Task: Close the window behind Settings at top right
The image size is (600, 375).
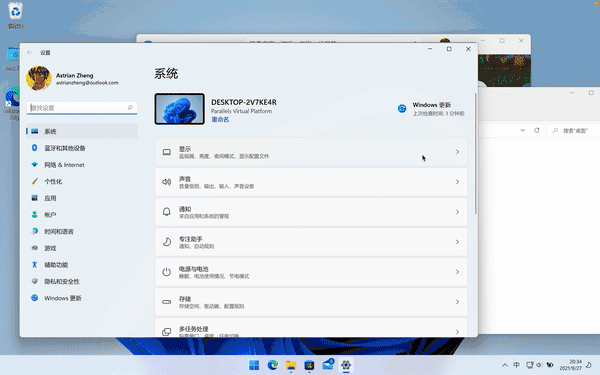Action: point(521,41)
